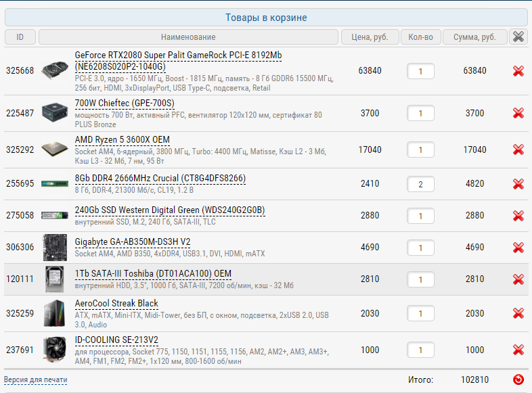This screenshot has width=532, height=393.
Task: Select product ID 325668
Action: click(20, 70)
